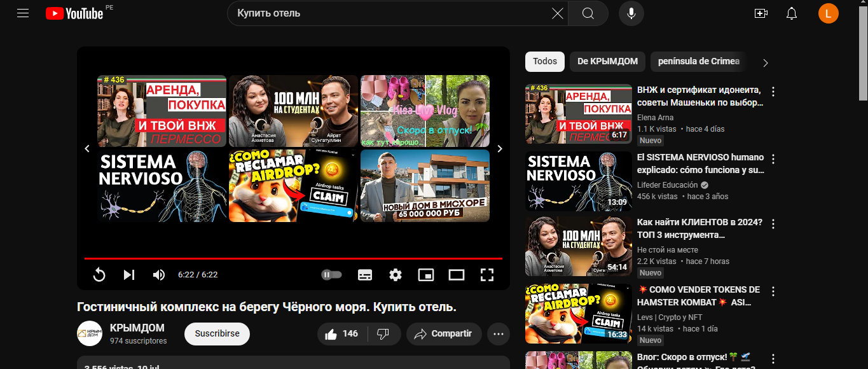The image size is (868, 369).
Task: Open Как найти КЛИЕНТОВ в 2024 video
Action: point(699,229)
